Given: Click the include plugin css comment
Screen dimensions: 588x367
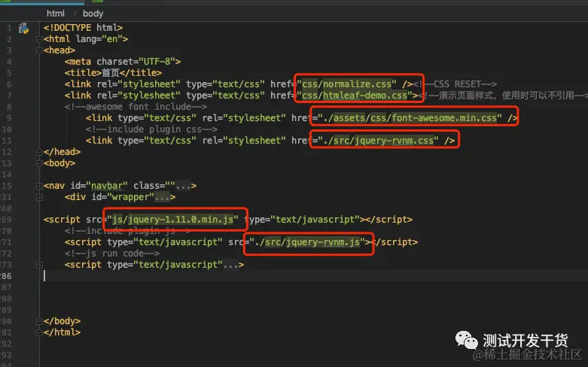Looking at the screenshot, I should 151,129.
